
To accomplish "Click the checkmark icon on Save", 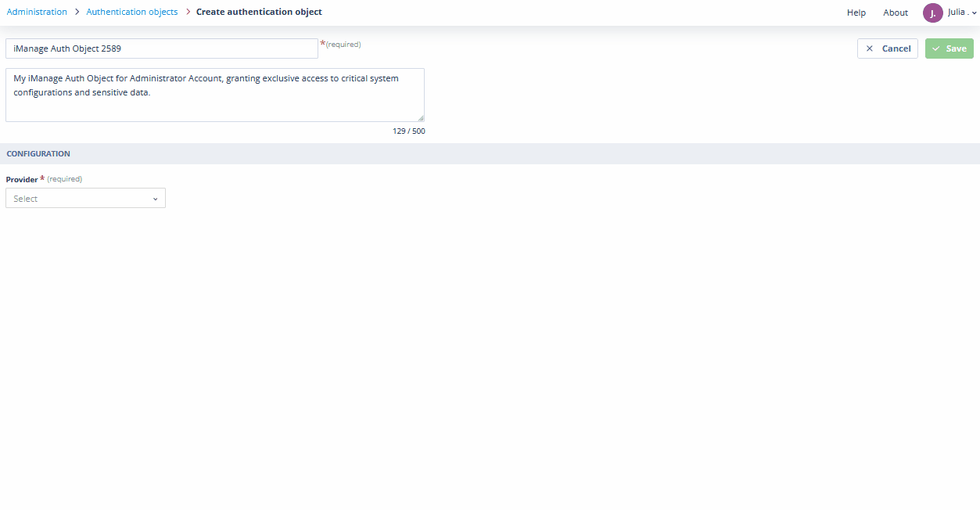I will tap(935, 48).
